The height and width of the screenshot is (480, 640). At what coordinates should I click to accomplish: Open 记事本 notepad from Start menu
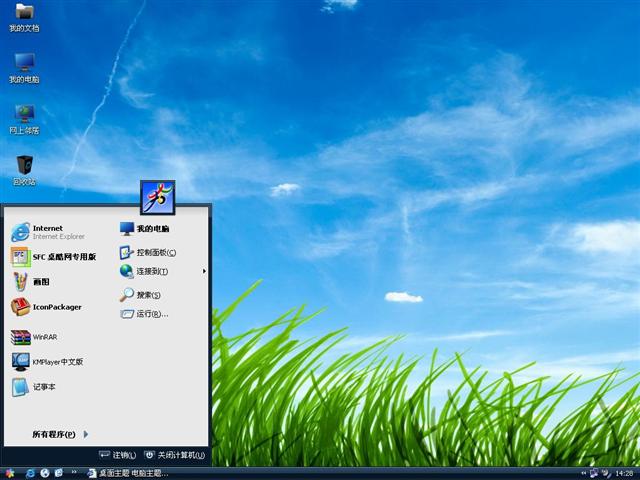pos(33,387)
